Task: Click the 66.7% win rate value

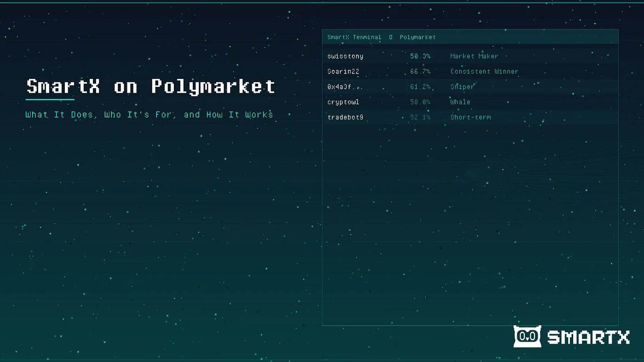Action: tap(420, 71)
